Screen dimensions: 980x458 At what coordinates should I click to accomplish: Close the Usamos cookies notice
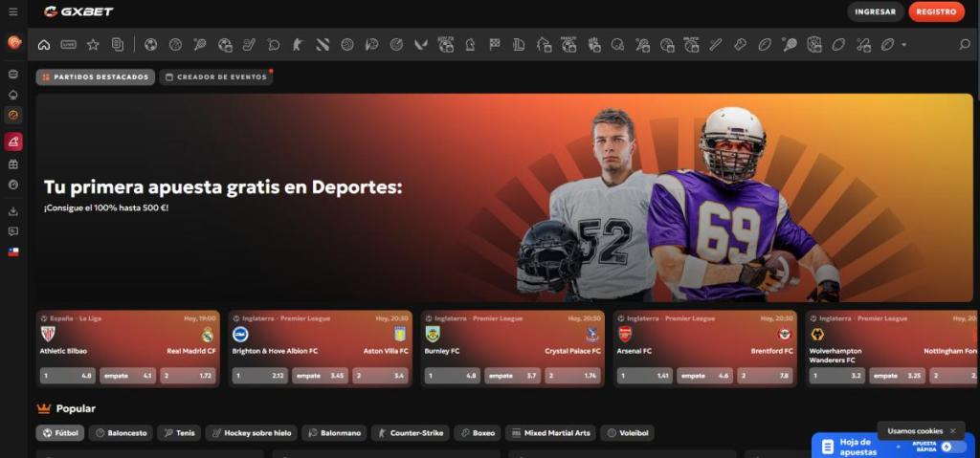coord(952,431)
